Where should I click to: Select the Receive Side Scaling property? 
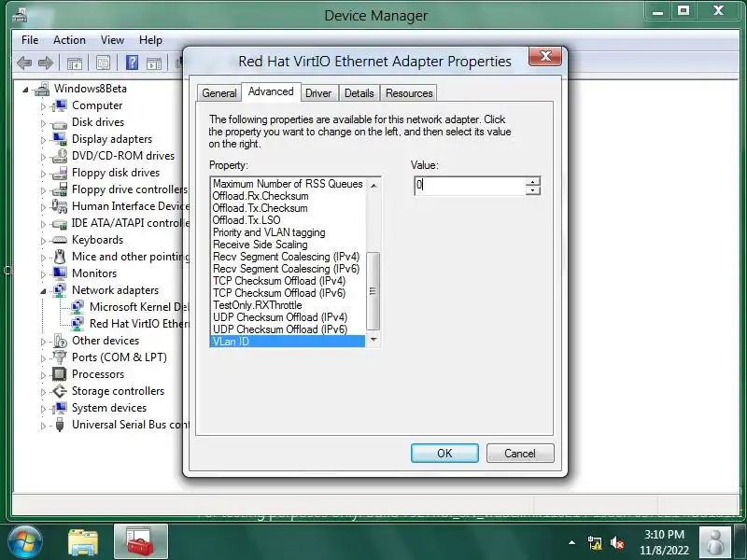point(288,245)
